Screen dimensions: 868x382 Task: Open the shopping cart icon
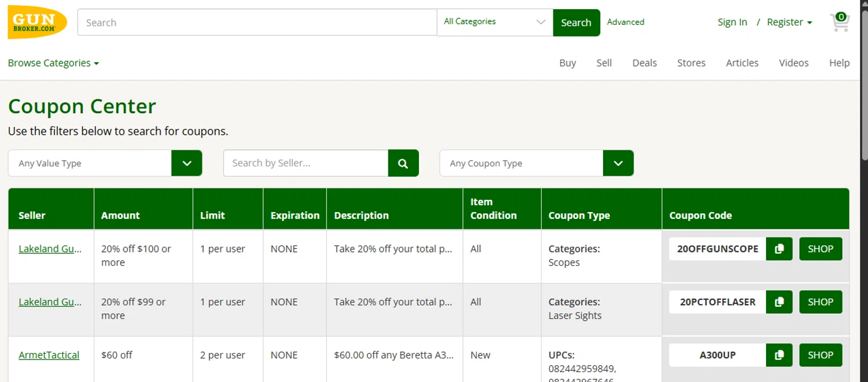click(x=839, y=22)
